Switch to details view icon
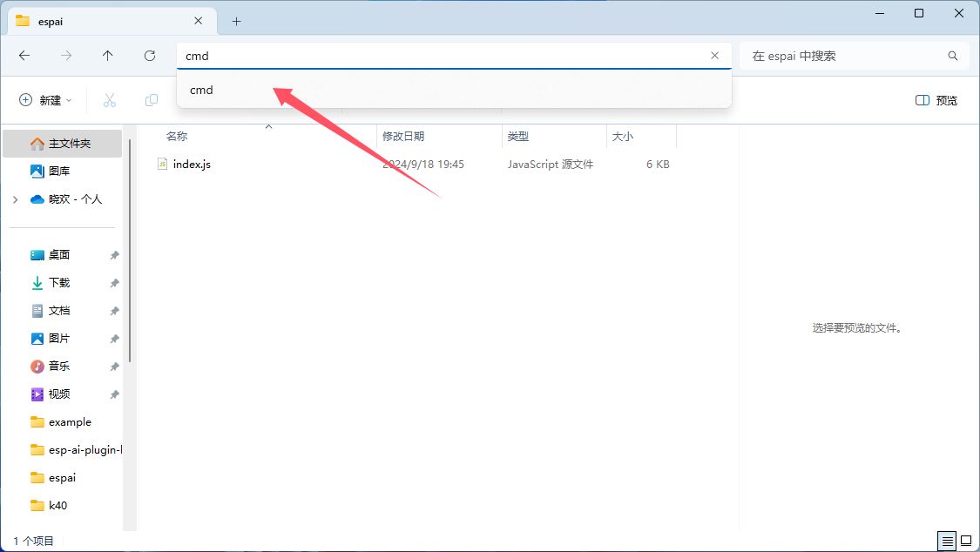The height and width of the screenshot is (552, 980). 946,541
